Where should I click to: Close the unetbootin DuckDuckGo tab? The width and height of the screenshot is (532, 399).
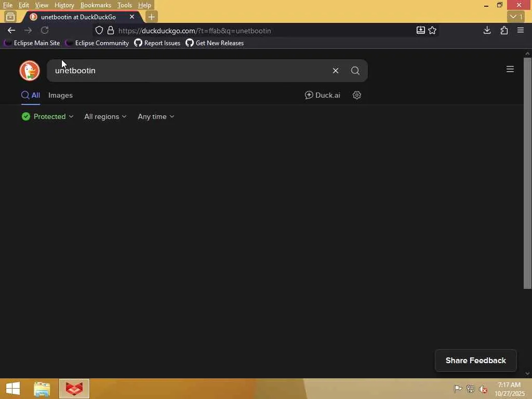click(x=132, y=17)
